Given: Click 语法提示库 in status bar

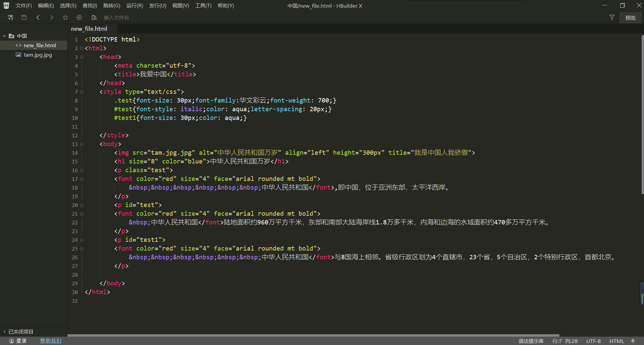Looking at the screenshot, I should click(x=531, y=341).
